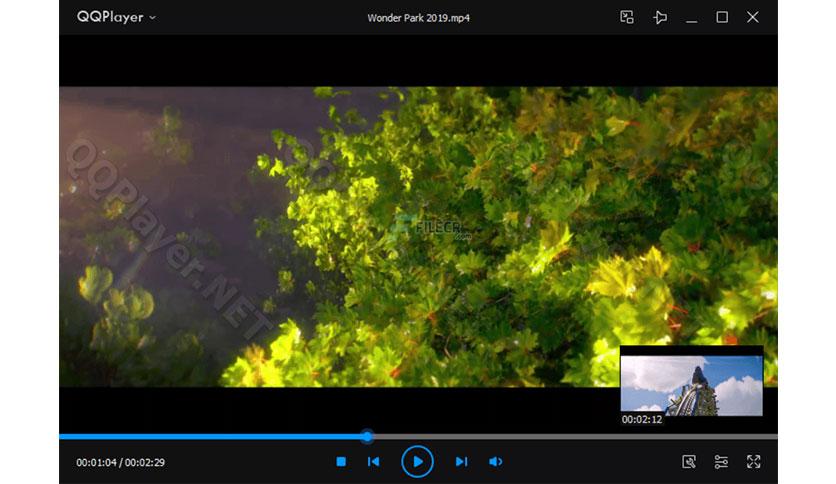Pin the player window on top

click(660, 17)
